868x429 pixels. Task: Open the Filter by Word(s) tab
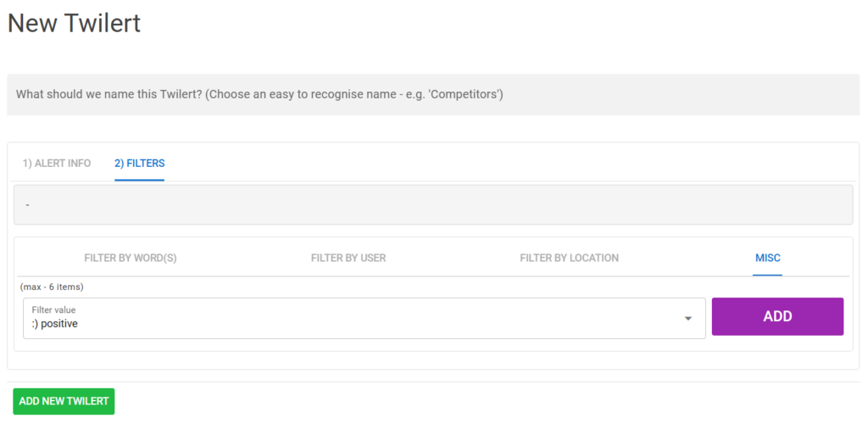point(131,258)
